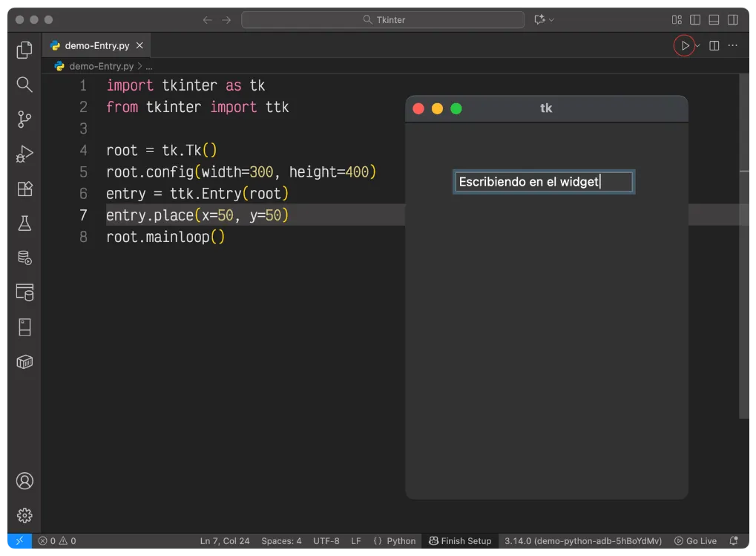The width and height of the screenshot is (756, 556).
Task: Click demo-Entry.py in the breadcrumb bar
Action: pyautogui.click(x=101, y=66)
